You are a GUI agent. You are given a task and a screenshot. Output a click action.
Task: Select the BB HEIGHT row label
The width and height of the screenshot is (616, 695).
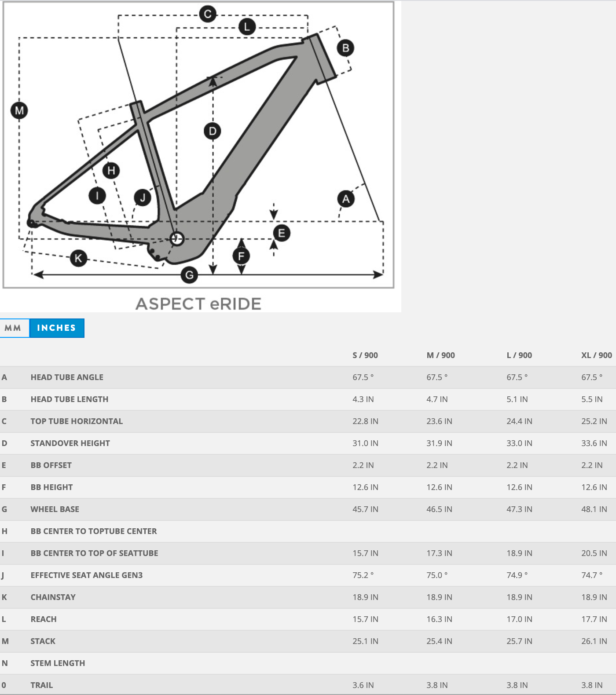pos(51,487)
